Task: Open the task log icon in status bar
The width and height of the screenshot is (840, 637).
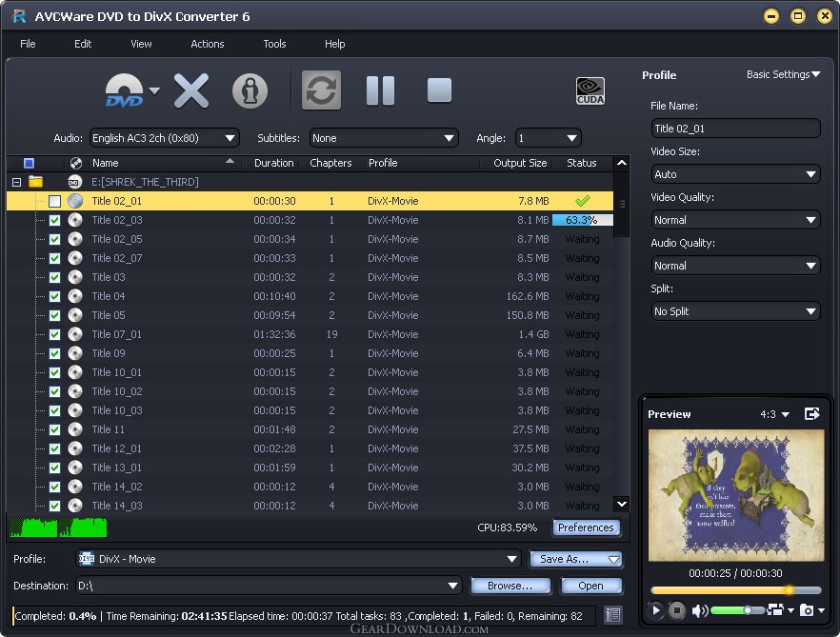Action: [613, 615]
